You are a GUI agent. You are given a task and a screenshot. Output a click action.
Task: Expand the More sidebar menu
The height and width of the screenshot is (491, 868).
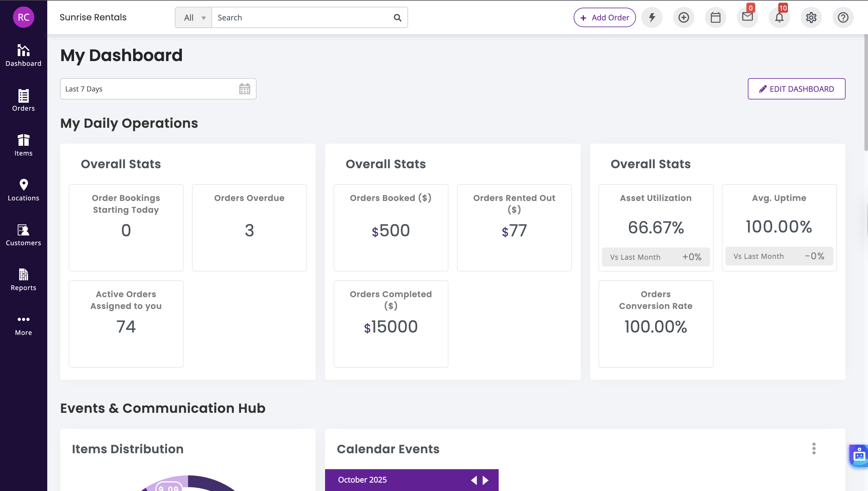coord(23,324)
